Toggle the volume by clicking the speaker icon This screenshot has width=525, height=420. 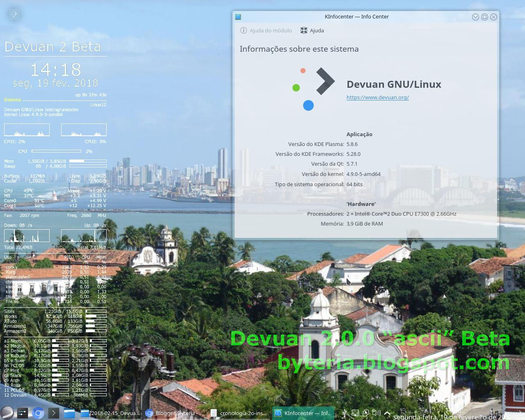coord(376,413)
